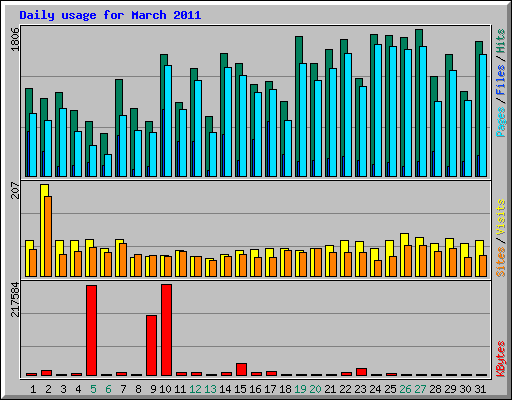The image size is (512, 400).
Task: Select the tallest dark green hits bar, day 27
Action: [419, 103]
